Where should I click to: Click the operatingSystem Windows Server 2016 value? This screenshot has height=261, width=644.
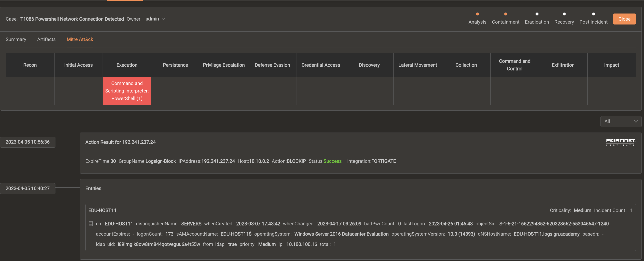pyautogui.click(x=341, y=234)
